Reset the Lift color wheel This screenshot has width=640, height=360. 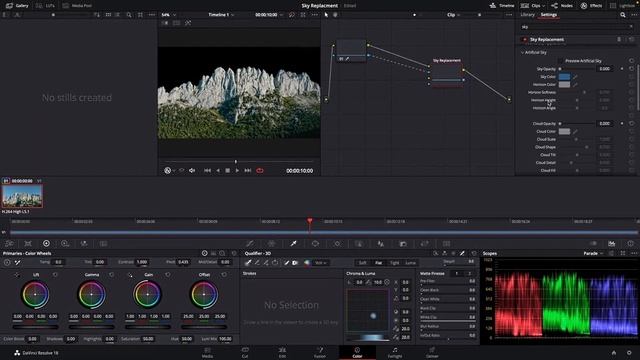55,275
